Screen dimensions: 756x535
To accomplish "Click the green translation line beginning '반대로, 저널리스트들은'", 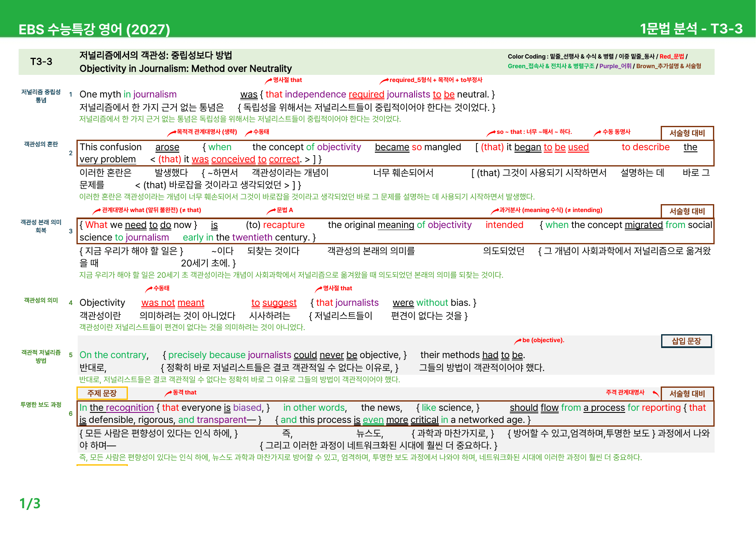I will [x=239, y=380].
